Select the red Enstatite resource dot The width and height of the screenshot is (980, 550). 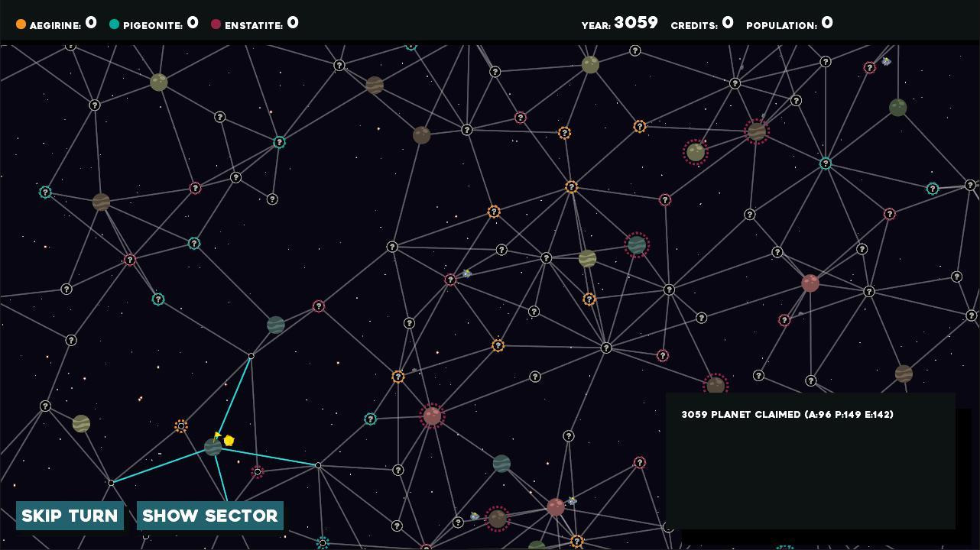pyautogui.click(x=216, y=24)
